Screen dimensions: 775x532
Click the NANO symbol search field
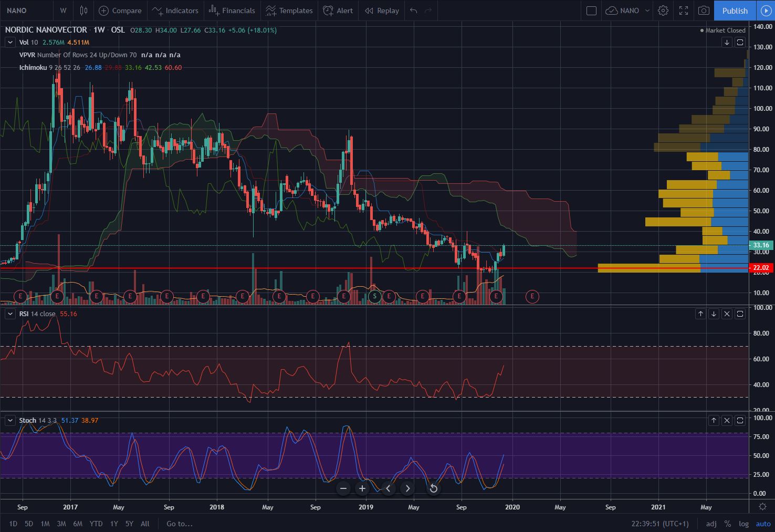(26, 11)
